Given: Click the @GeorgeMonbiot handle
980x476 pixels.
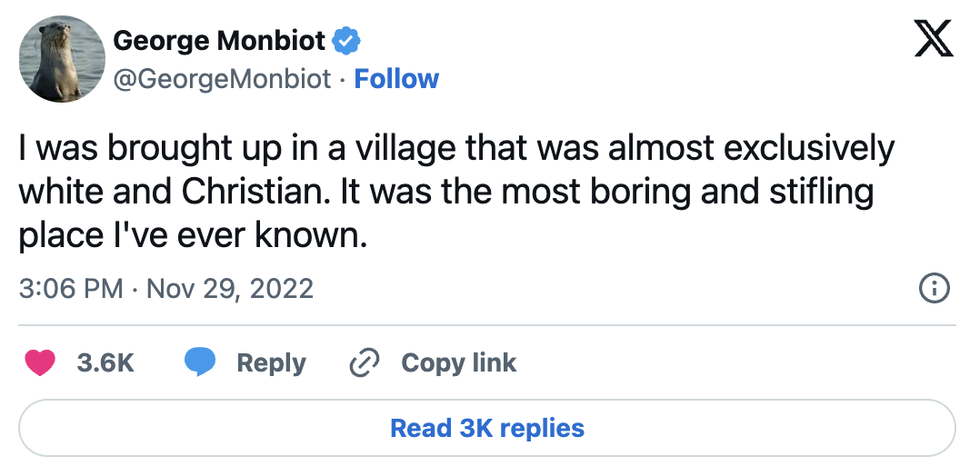Looking at the screenshot, I should coord(221,79).
